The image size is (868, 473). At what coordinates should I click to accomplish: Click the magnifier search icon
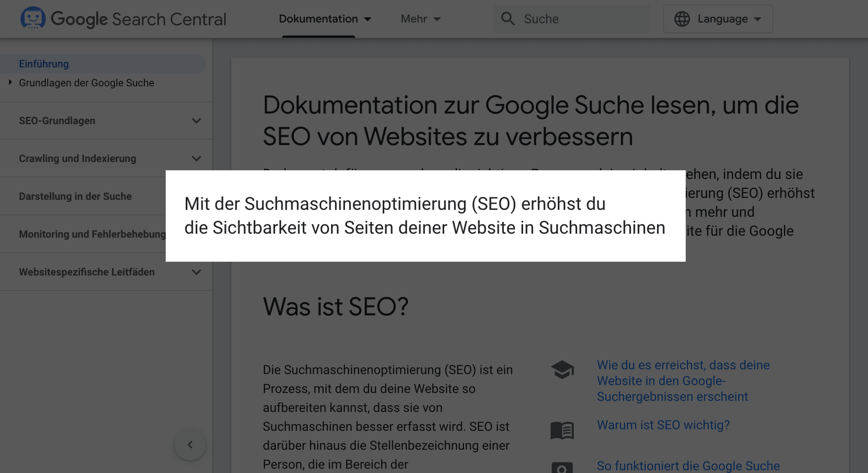[x=508, y=19]
